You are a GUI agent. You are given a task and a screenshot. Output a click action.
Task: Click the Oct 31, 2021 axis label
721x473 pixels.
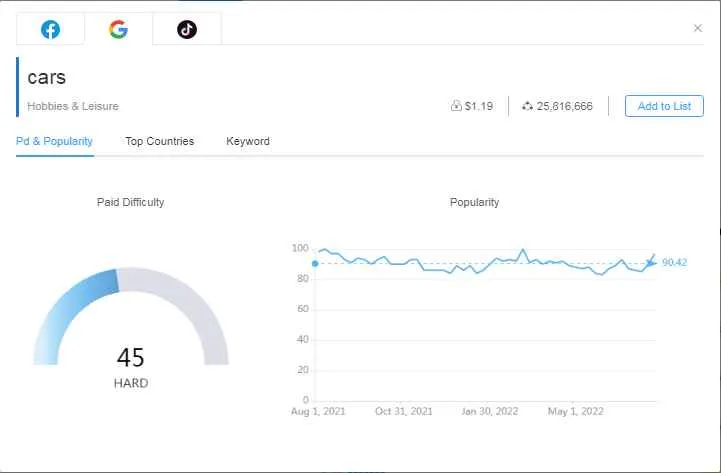(404, 411)
